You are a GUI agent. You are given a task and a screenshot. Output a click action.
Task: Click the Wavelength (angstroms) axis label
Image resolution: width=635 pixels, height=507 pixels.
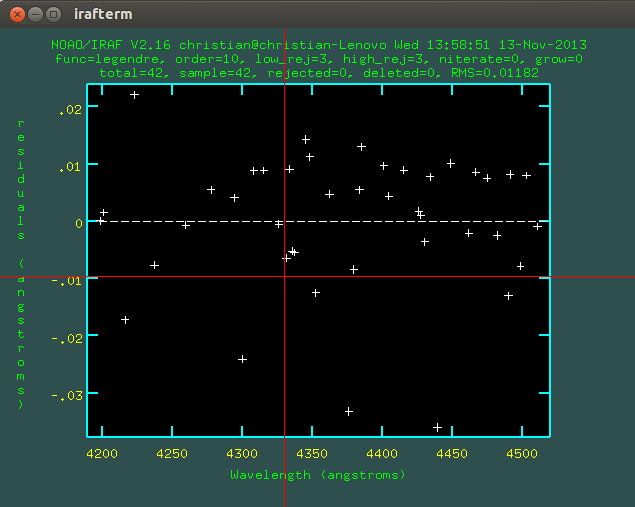coord(318,475)
